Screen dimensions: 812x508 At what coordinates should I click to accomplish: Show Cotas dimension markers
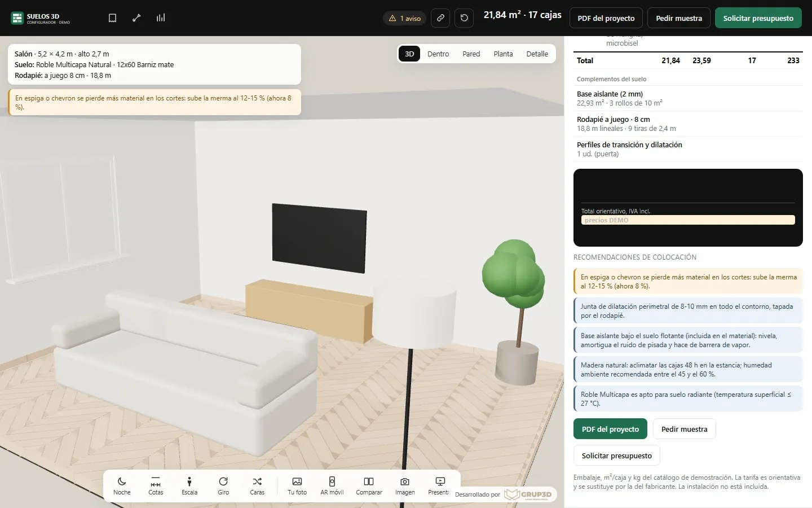156,485
